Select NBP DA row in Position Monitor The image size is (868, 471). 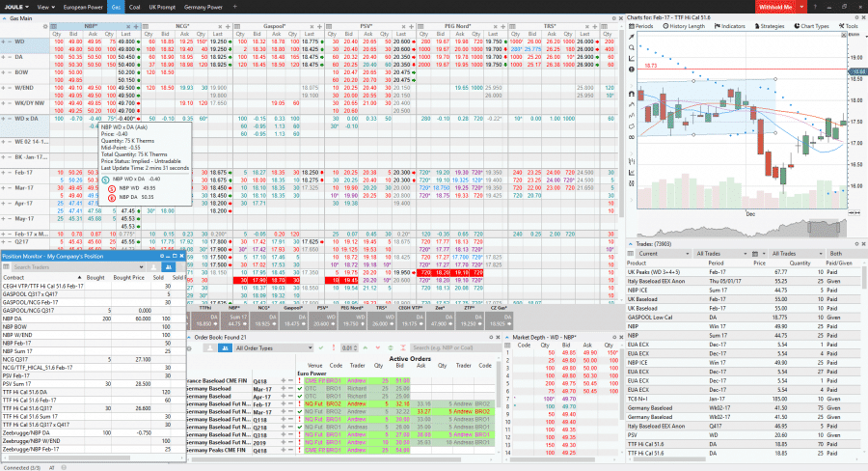click(93, 319)
